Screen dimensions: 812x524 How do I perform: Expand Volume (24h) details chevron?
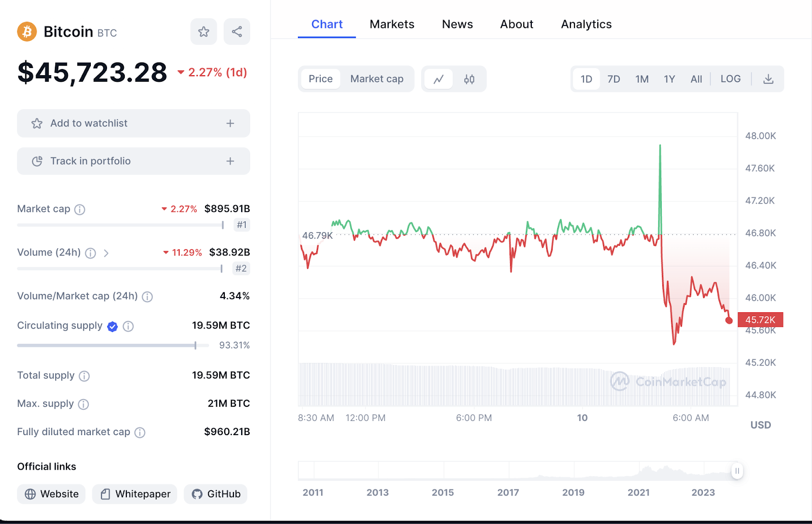[x=106, y=253]
